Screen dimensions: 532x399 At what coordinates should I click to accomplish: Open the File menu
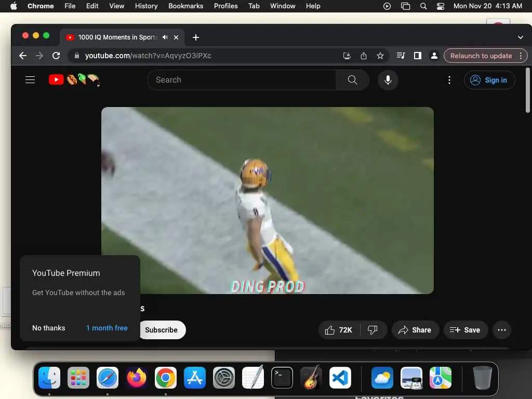(70, 6)
